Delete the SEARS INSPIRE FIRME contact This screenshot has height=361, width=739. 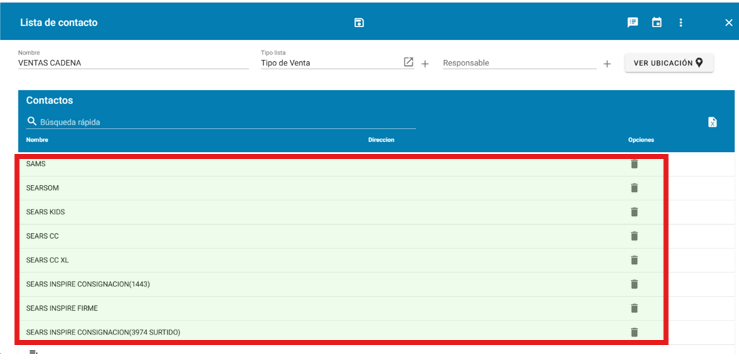click(x=634, y=308)
